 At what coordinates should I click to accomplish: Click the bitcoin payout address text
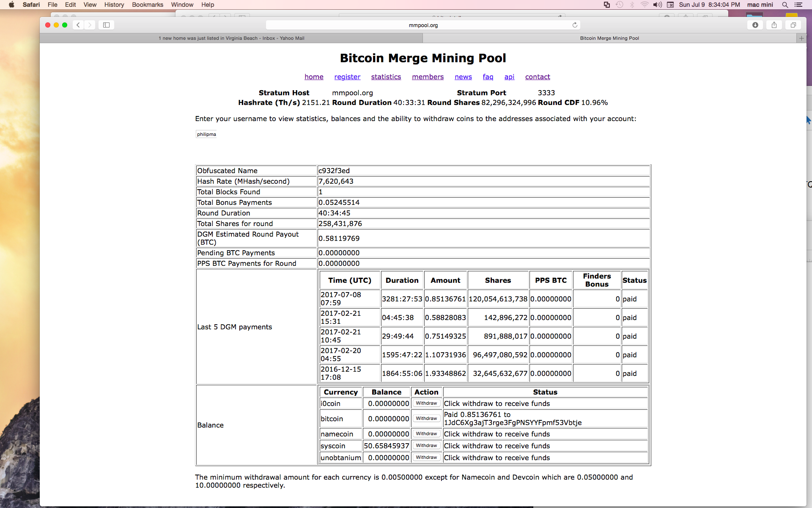tap(513, 422)
